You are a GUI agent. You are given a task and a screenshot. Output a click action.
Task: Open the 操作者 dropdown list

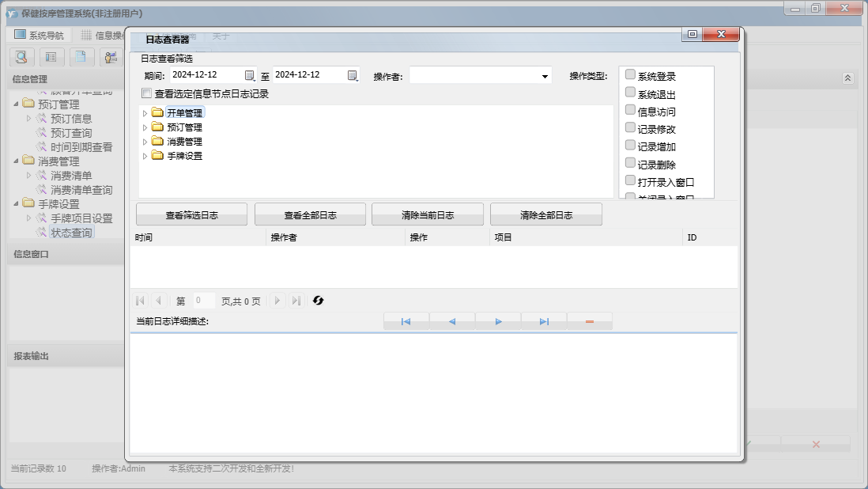[x=545, y=77]
